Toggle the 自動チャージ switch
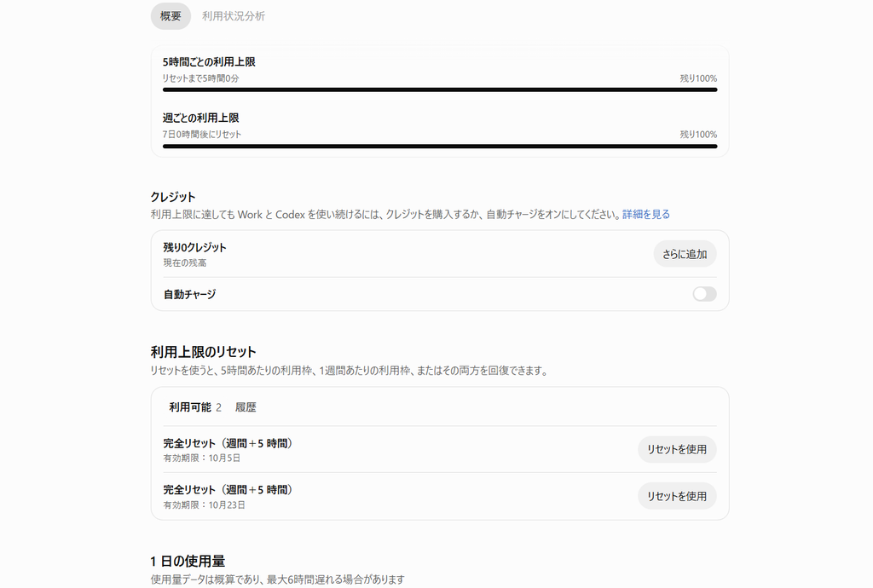This screenshot has width=873, height=588. pos(704,294)
